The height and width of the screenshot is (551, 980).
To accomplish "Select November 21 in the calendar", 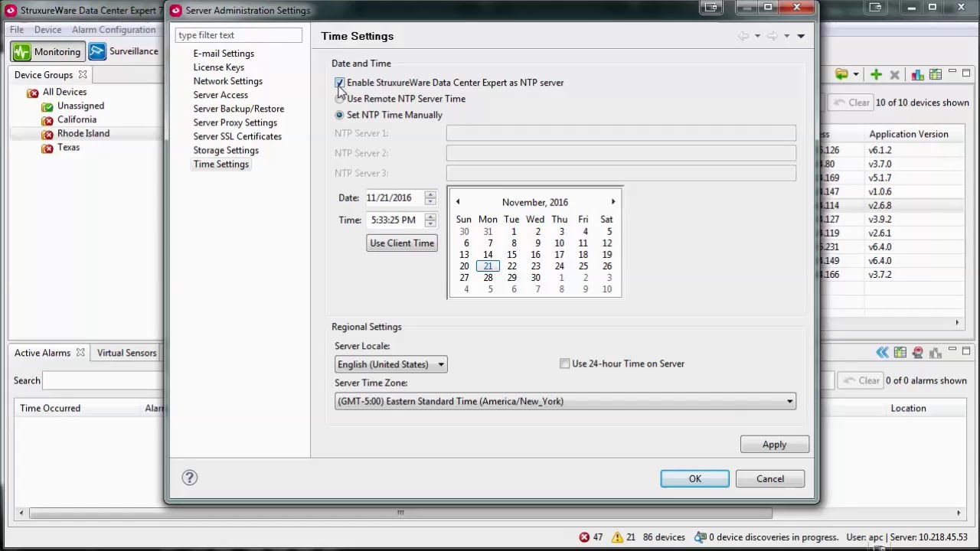I will (x=488, y=266).
